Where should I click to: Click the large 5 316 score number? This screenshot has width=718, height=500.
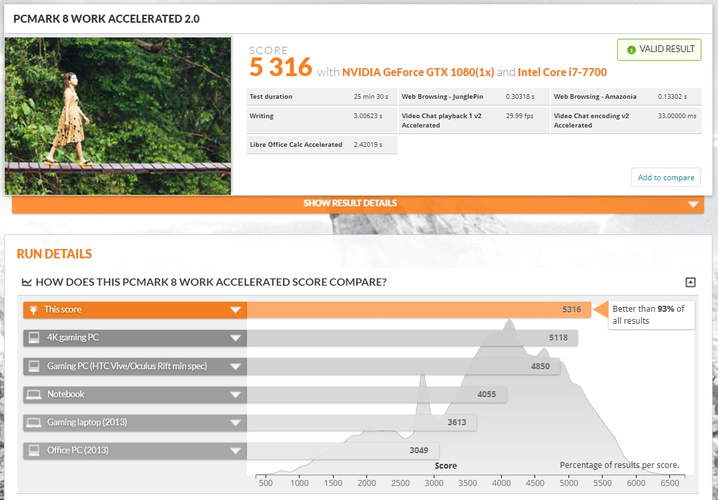(281, 67)
